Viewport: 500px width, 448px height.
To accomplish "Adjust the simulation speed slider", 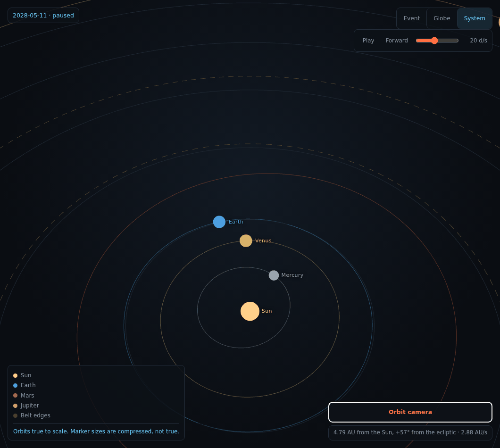I will tap(437, 41).
